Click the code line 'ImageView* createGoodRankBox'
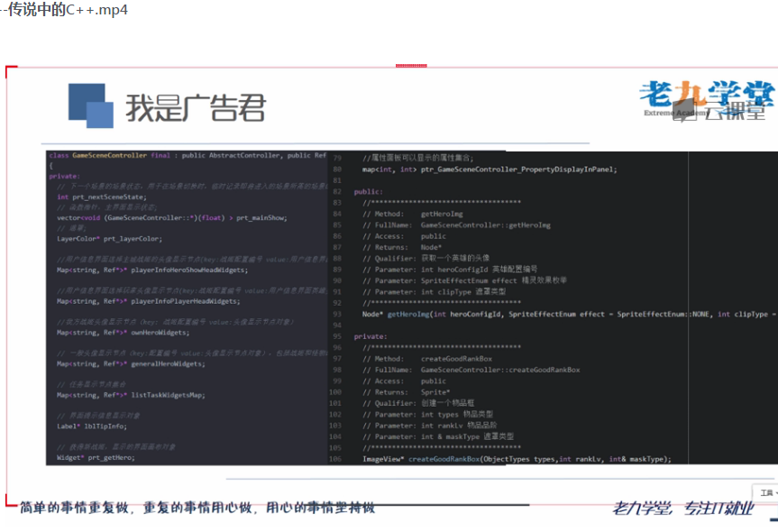 click(x=517, y=459)
